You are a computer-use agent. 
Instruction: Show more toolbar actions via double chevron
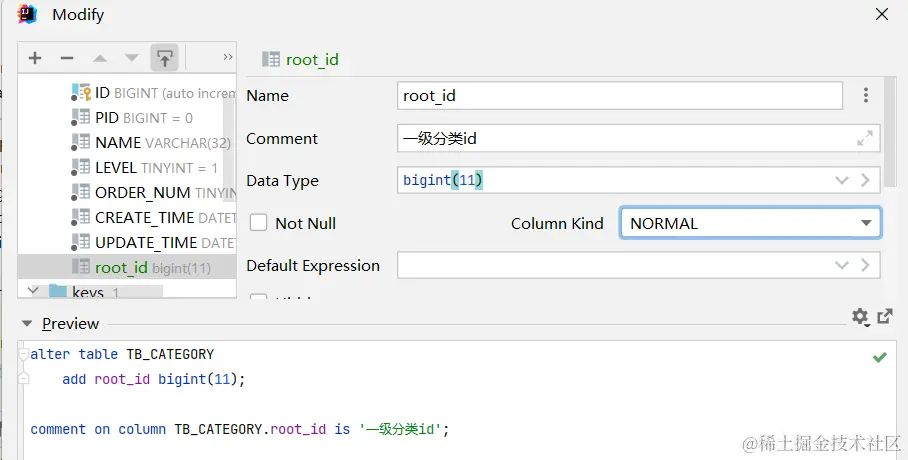(x=227, y=58)
